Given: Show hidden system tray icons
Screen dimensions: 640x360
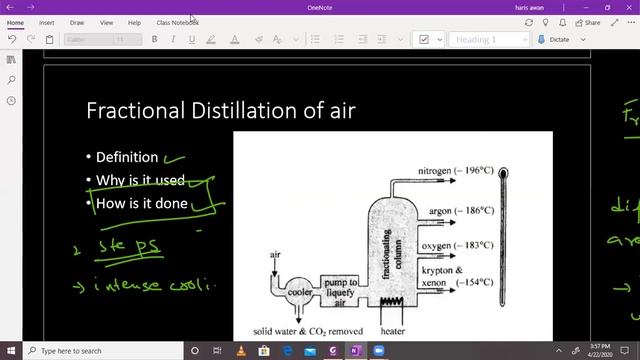Looking at the screenshot, I should coord(559,351).
